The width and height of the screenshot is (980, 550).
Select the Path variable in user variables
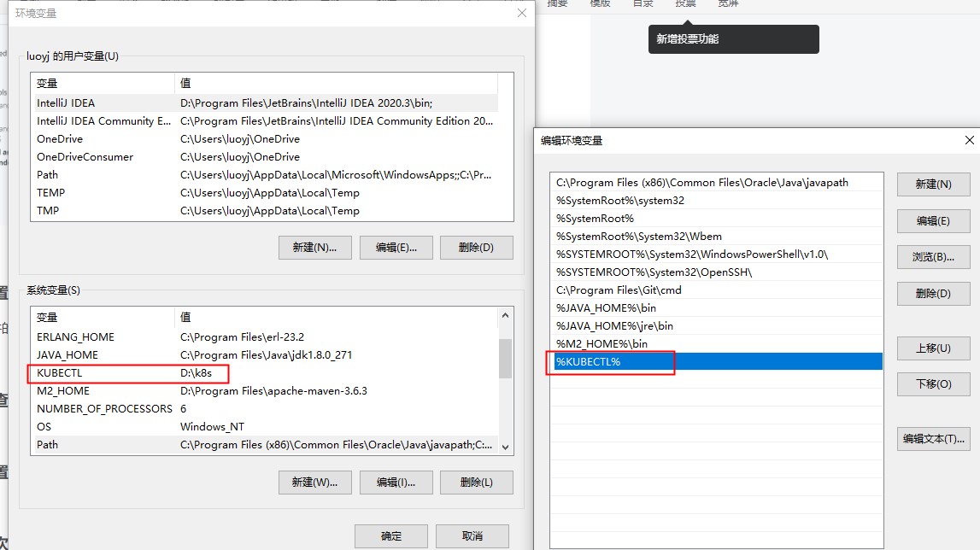pos(103,174)
